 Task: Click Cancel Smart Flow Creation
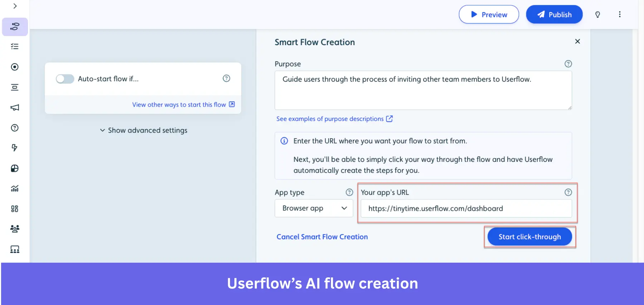[x=322, y=237]
